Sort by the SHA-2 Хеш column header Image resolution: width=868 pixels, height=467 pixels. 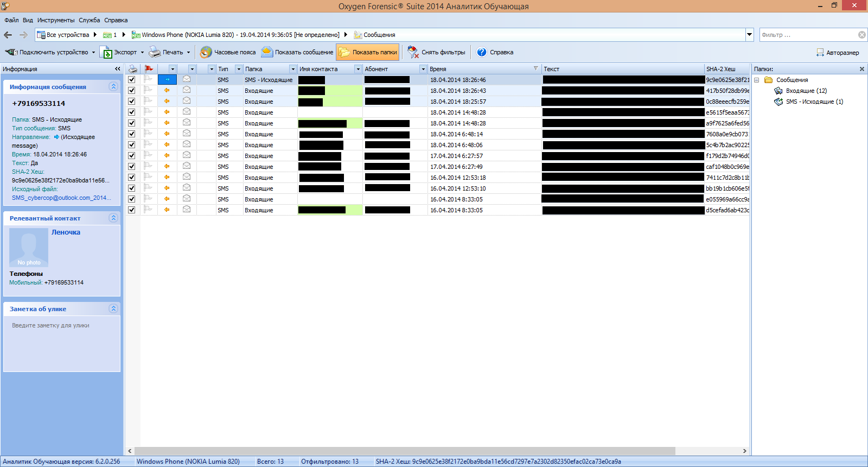[x=727, y=69]
